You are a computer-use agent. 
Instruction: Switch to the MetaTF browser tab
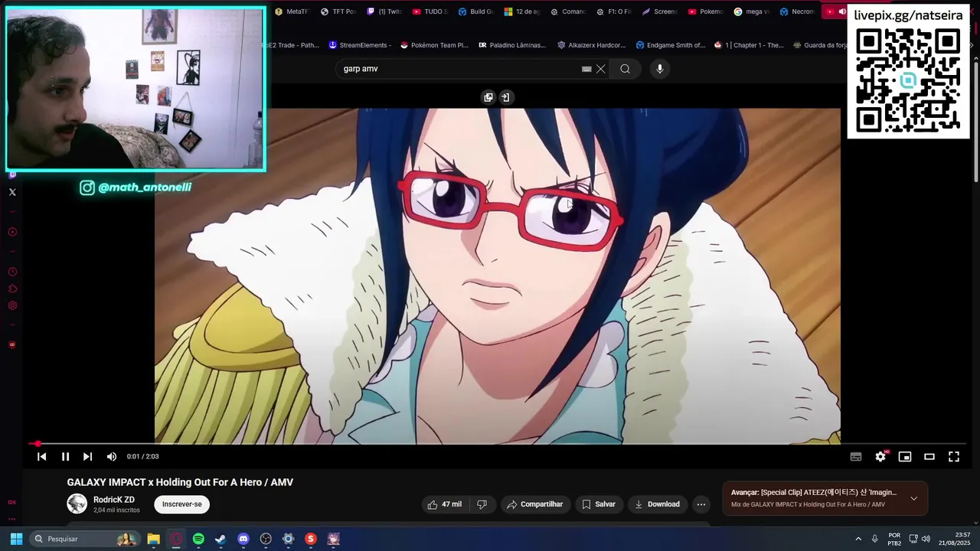coord(291,11)
